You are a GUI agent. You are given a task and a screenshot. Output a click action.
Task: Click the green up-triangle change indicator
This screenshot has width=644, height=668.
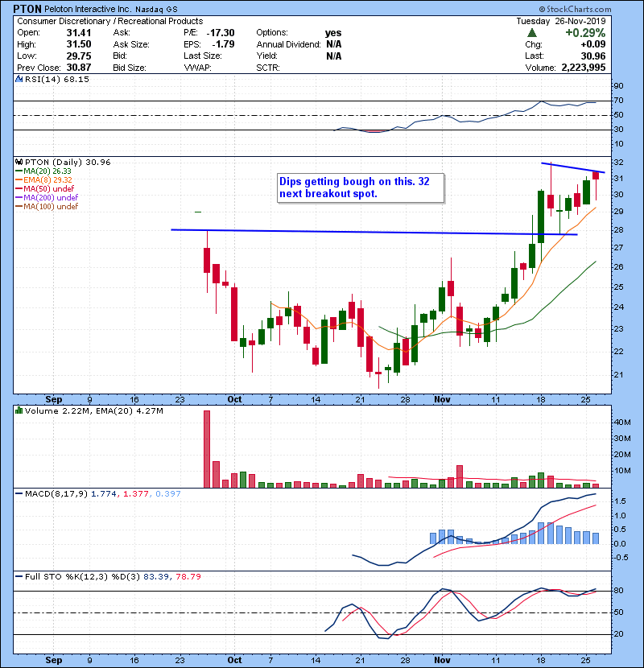click(531, 33)
